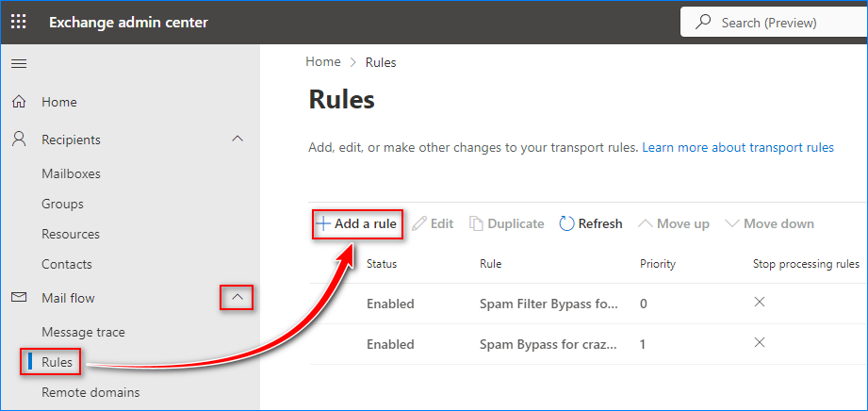Open Mailboxes under Recipients
The height and width of the screenshot is (411, 868).
[71, 174]
